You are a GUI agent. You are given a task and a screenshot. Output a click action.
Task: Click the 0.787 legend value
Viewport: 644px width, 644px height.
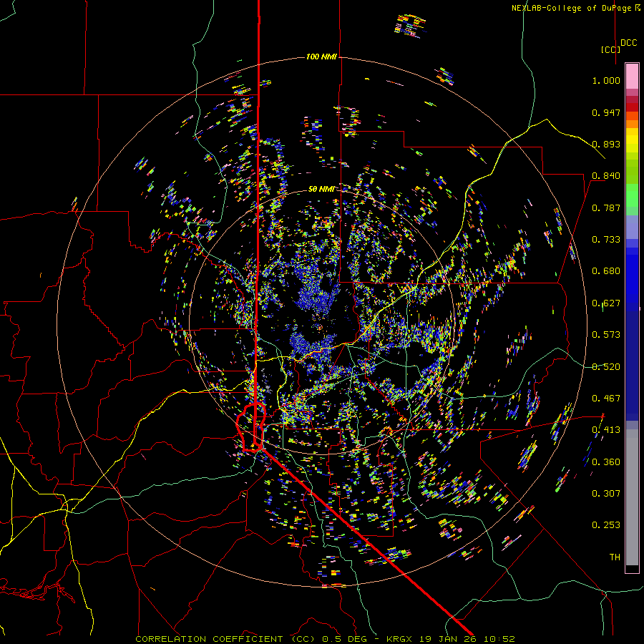click(606, 208)
